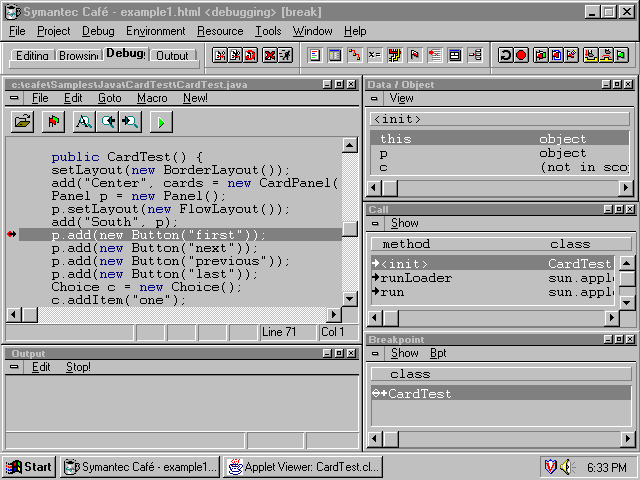Click the circular arrow restart debug icon

[x=505, y=55]
